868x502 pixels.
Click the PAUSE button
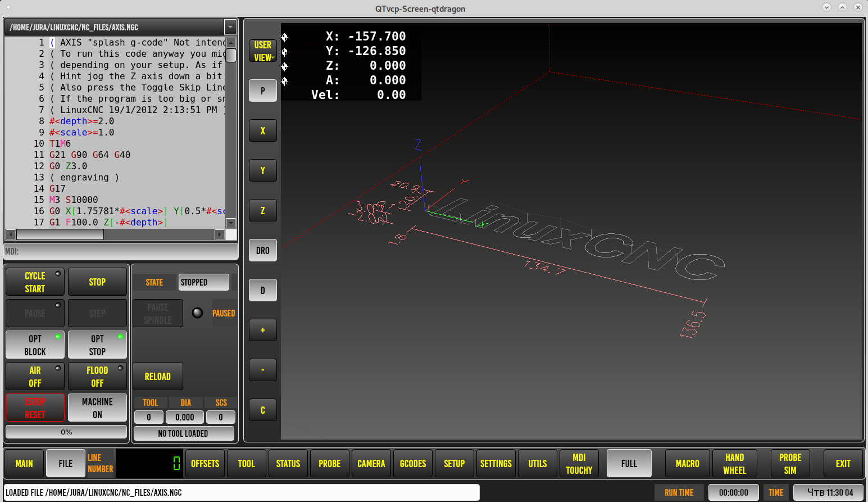pyautogui.click(x=35, y=314)
